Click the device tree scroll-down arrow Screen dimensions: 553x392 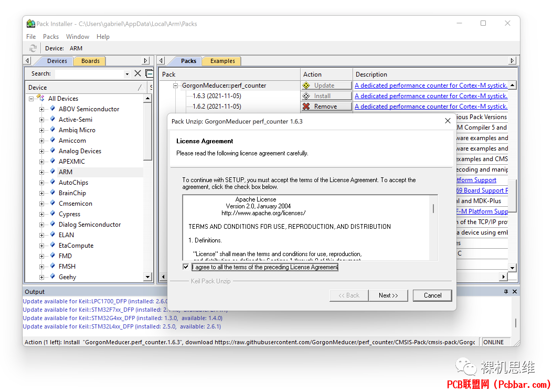[148, 277]
